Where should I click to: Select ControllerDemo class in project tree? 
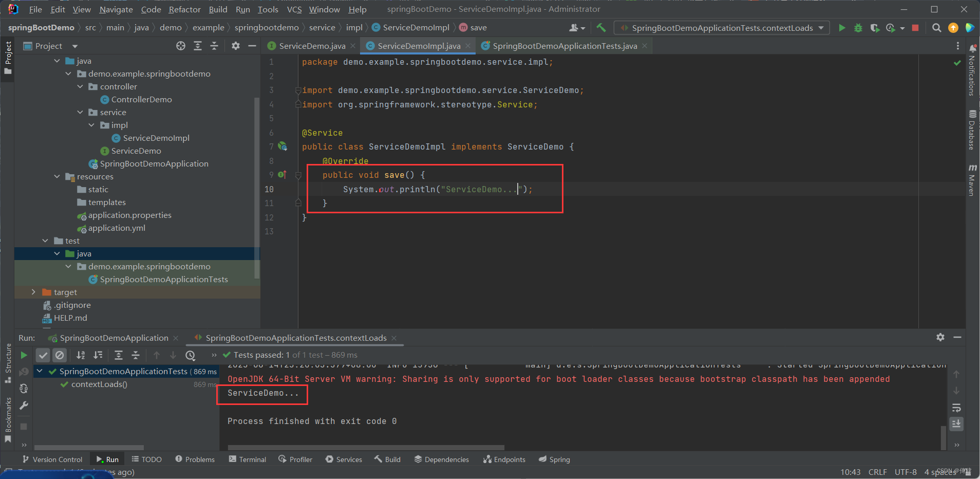pyautogui.click(x=141, y=99)
